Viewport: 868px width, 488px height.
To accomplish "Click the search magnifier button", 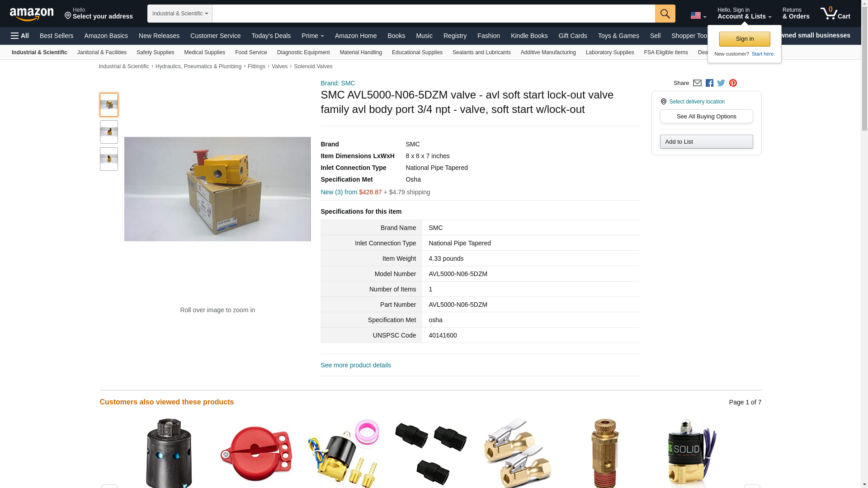I will (665, 14).
